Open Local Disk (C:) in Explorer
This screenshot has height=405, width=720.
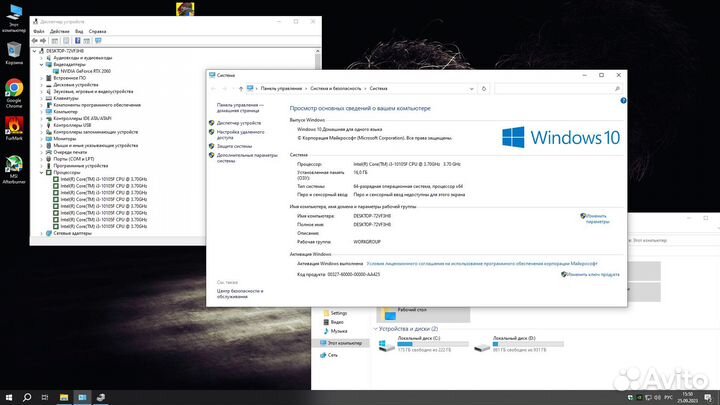tap(423, 344)
